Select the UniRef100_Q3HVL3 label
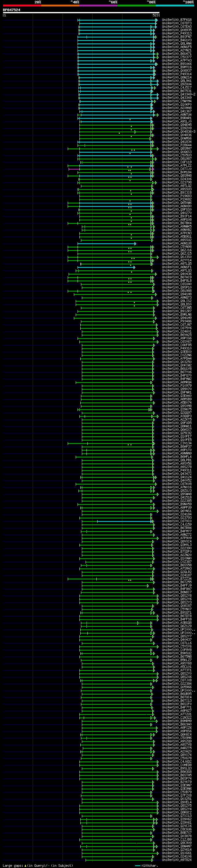The height and width of the screenshot is (868, 197). [177, 545]
